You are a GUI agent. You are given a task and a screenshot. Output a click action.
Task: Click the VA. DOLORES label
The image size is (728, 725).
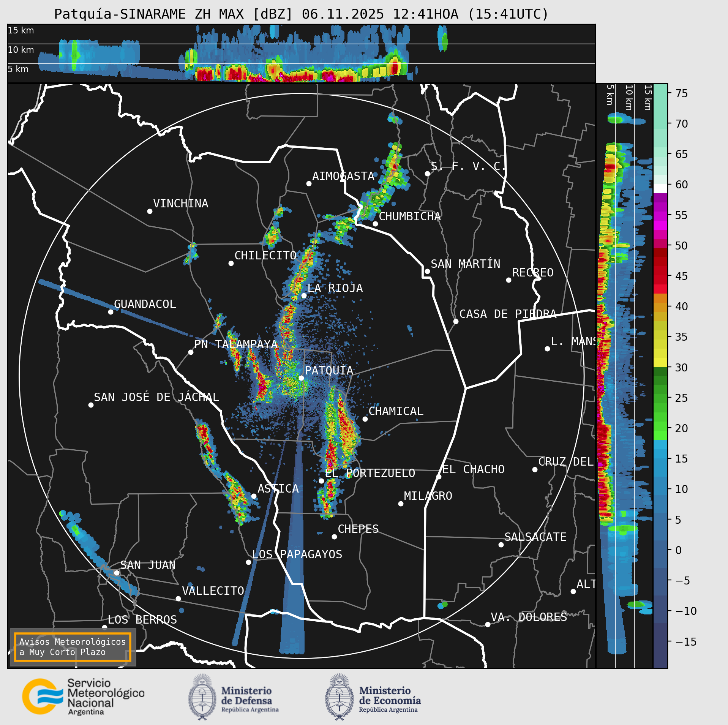point(529,617)
